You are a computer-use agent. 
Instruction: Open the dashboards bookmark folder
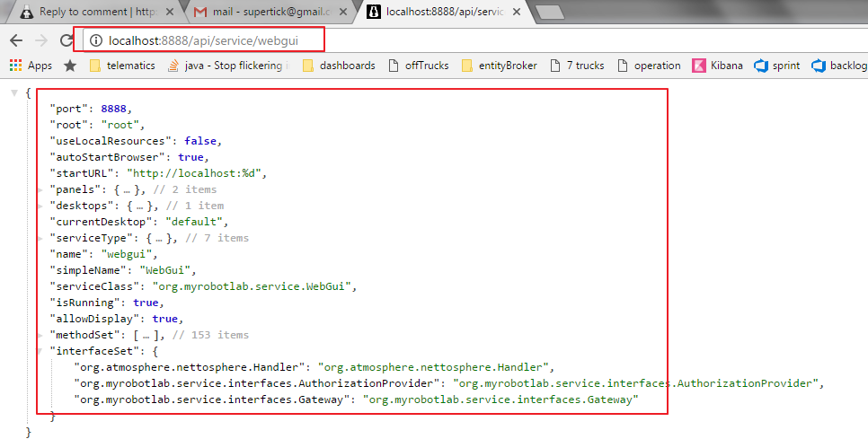tap(339, 66)
